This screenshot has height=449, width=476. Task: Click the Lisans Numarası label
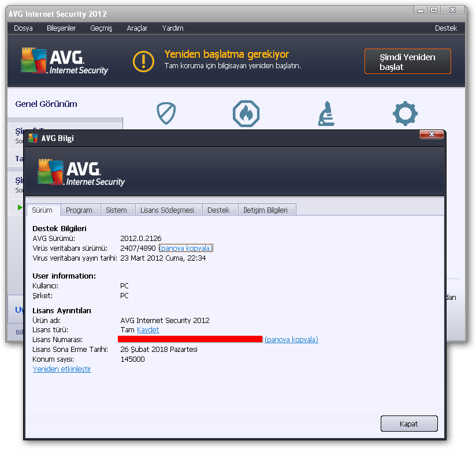coord(57,339)
